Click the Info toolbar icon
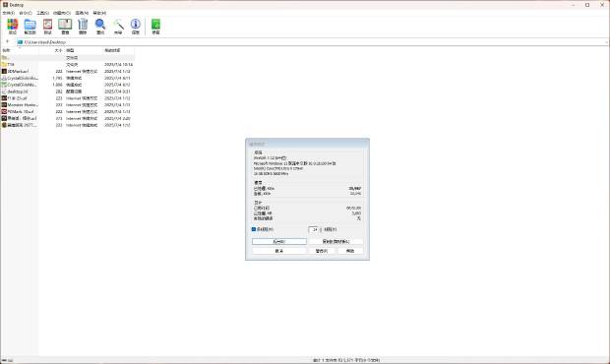610x364 pixels. [136, 25]
